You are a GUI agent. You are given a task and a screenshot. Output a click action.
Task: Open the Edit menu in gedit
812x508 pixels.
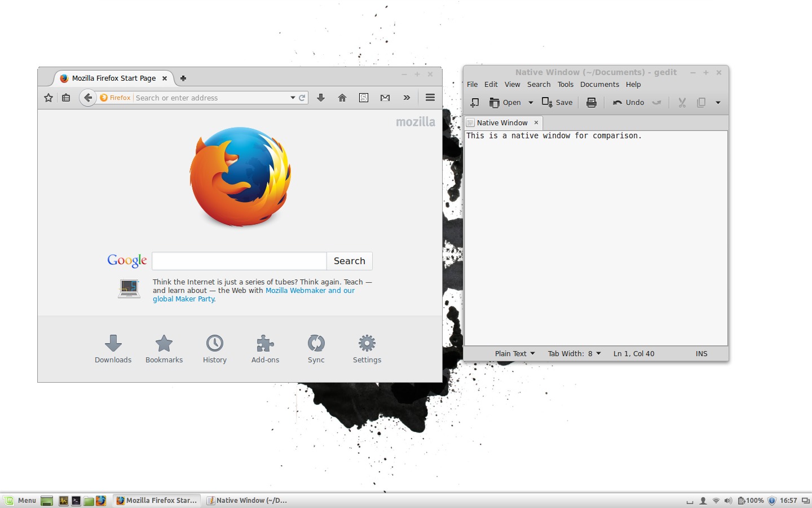coord(491,85)
